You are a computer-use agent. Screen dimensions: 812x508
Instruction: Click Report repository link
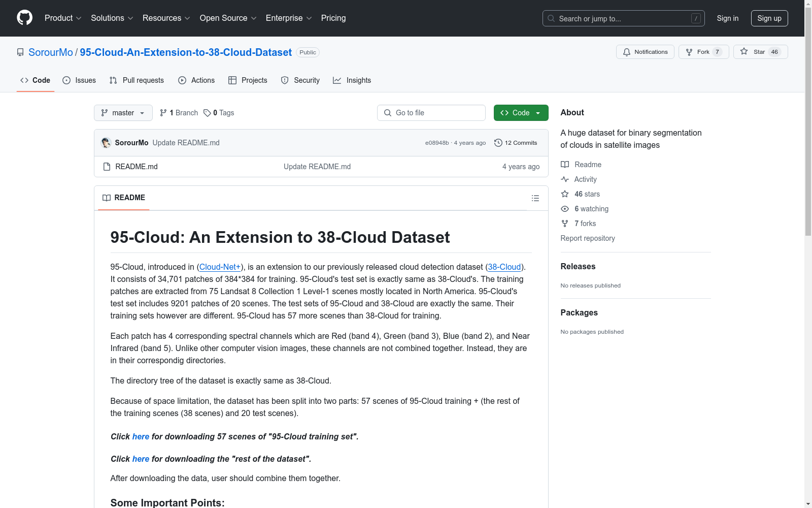click(x=588, y=238)
